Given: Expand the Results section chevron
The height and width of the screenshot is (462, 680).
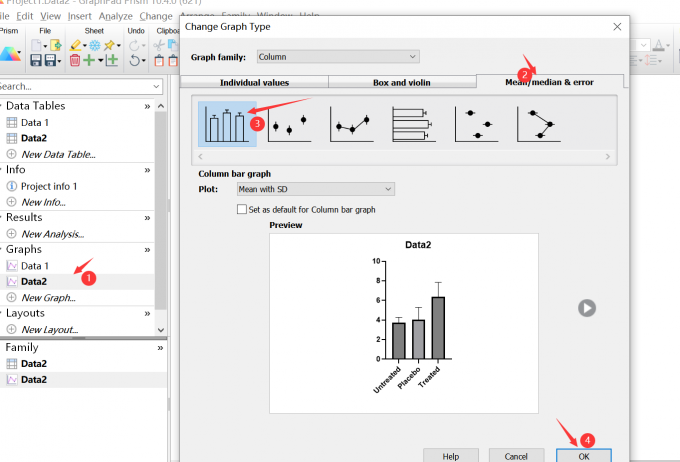Looking at the screenshot, I should point(147,218).
